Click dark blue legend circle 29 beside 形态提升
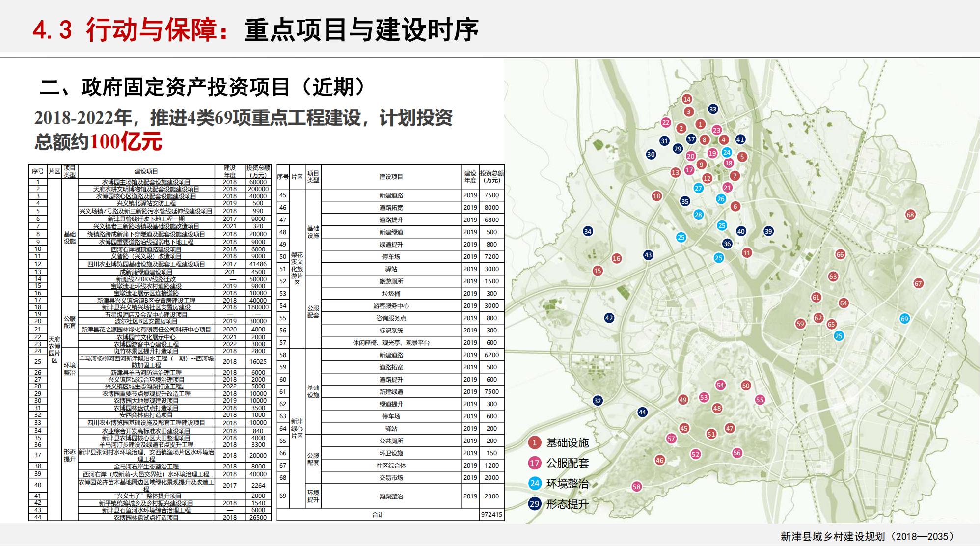This screenshot has width=980, height=551. click(534, 503)
